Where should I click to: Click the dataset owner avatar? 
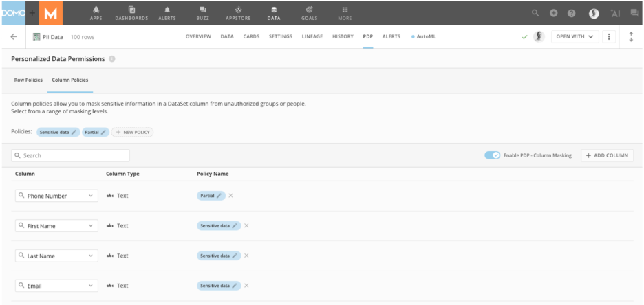[539, 36]
